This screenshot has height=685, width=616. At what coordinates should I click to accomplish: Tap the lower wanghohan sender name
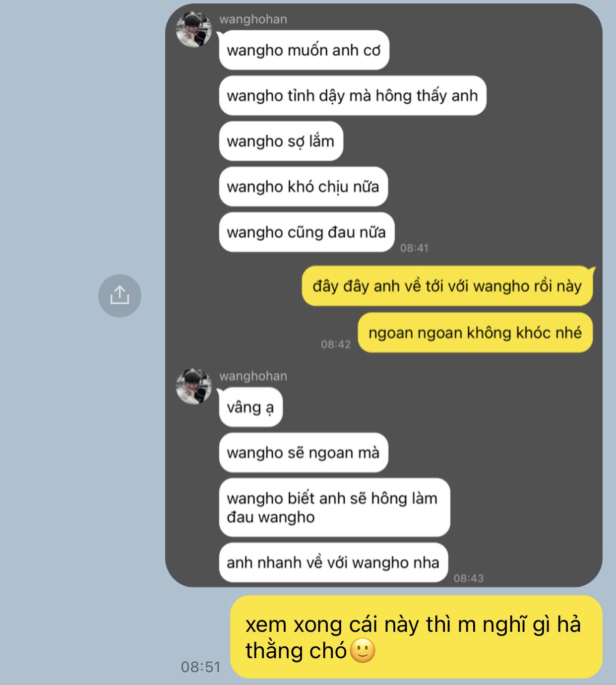253,376
